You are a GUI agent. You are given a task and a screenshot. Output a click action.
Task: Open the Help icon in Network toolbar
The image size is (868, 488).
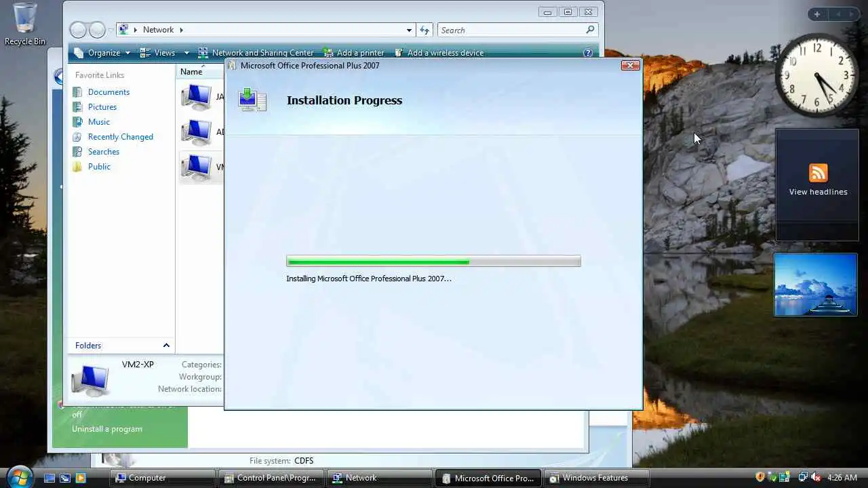(x=588, y=53)
